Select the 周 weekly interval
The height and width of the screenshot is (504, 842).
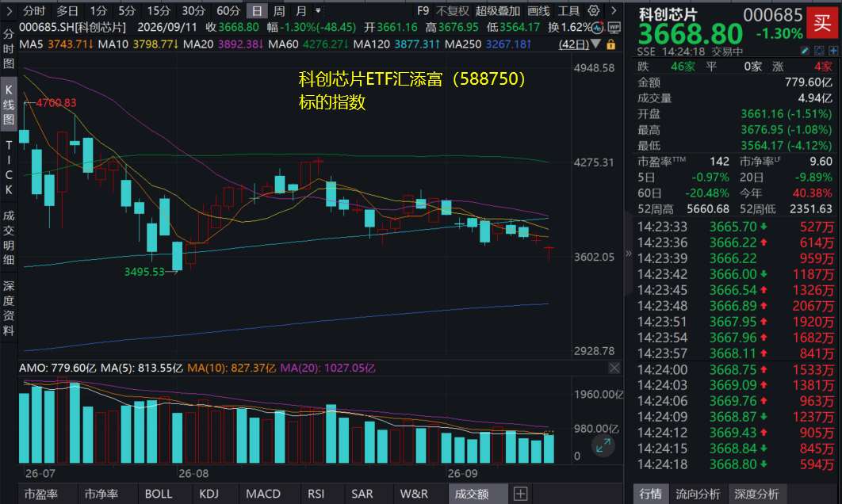[x=279, y=11]
